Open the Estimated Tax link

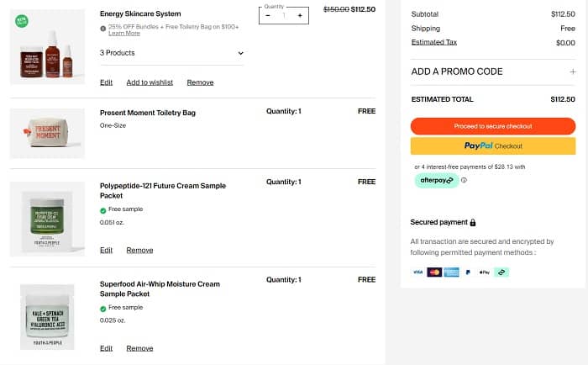(x=433, y=42)
